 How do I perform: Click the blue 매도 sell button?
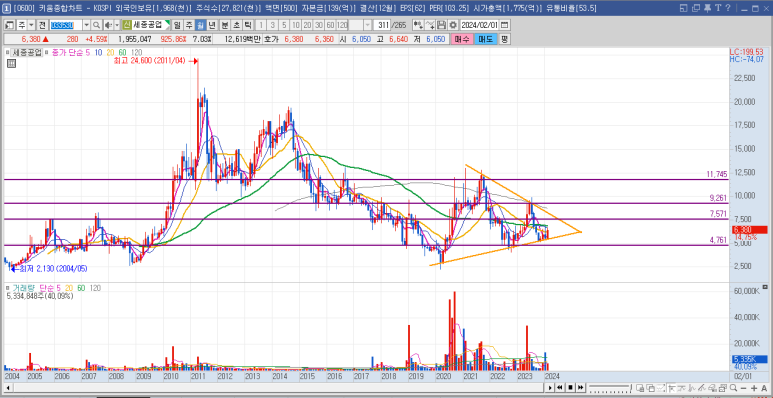[485, 39]
